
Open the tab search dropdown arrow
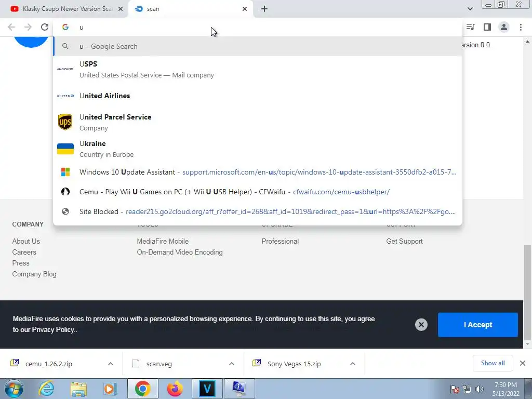pos(470,9)
